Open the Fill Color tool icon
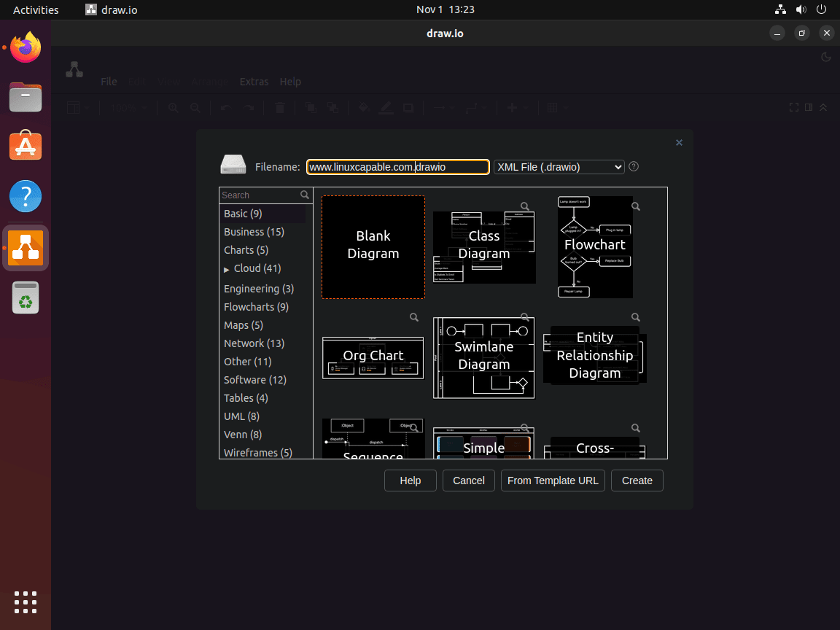Viewport: 840px width, 630px height. [363, 107]
